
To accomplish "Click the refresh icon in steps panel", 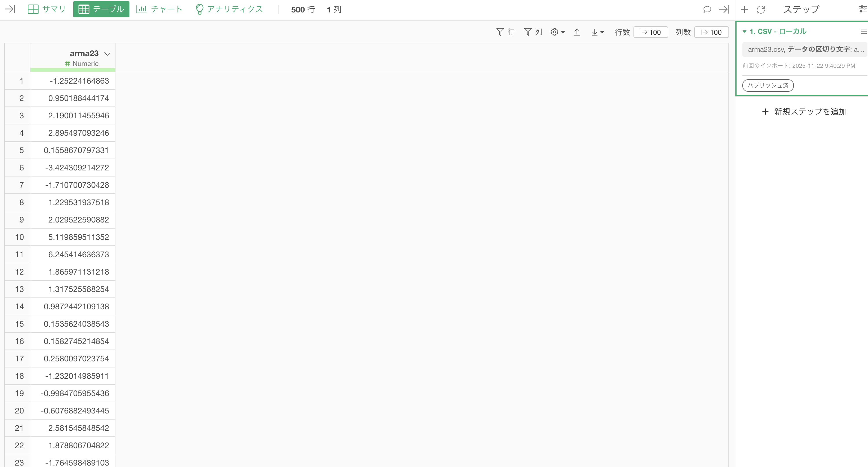I will [x=761, y=9].
